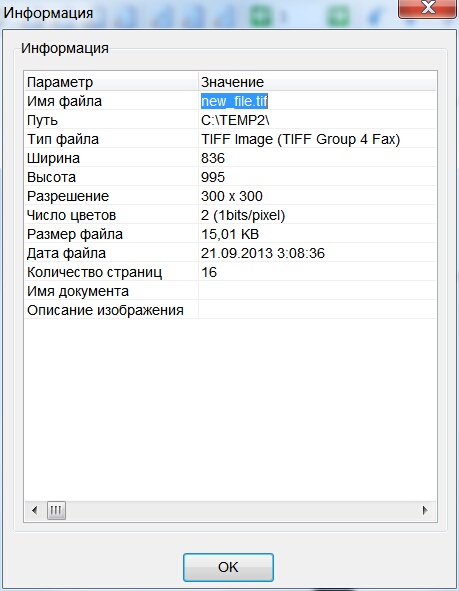Click the empty Описание изображения value cell

[317, 310]
